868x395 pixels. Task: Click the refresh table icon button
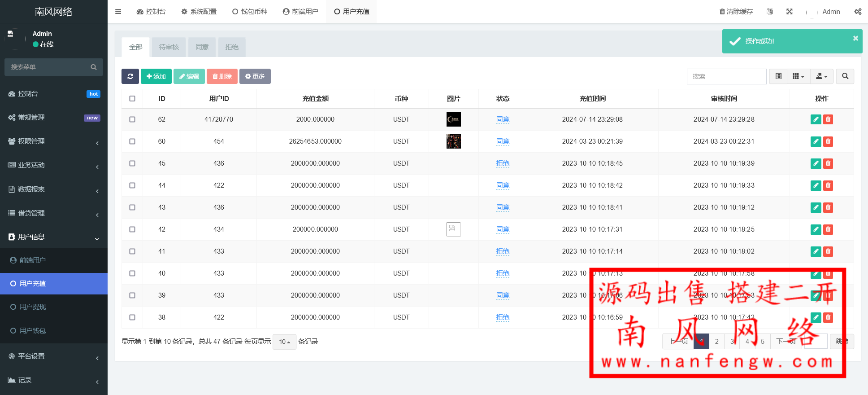click(130, 76)
